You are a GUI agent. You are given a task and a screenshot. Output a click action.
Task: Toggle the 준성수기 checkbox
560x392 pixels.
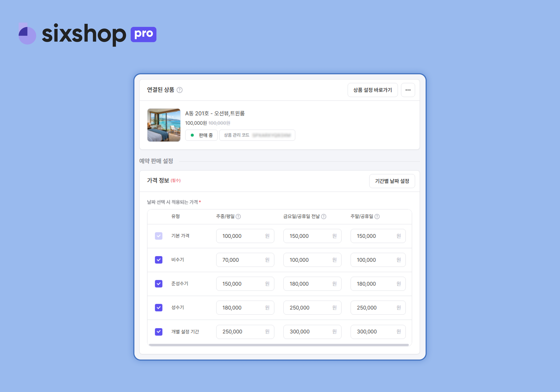(159, 284)
